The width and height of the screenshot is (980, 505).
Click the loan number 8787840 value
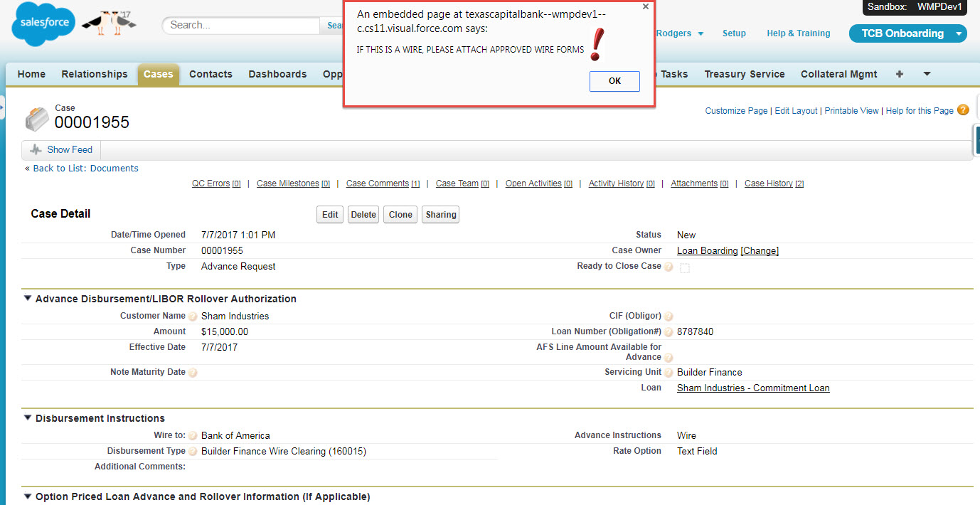696,332
